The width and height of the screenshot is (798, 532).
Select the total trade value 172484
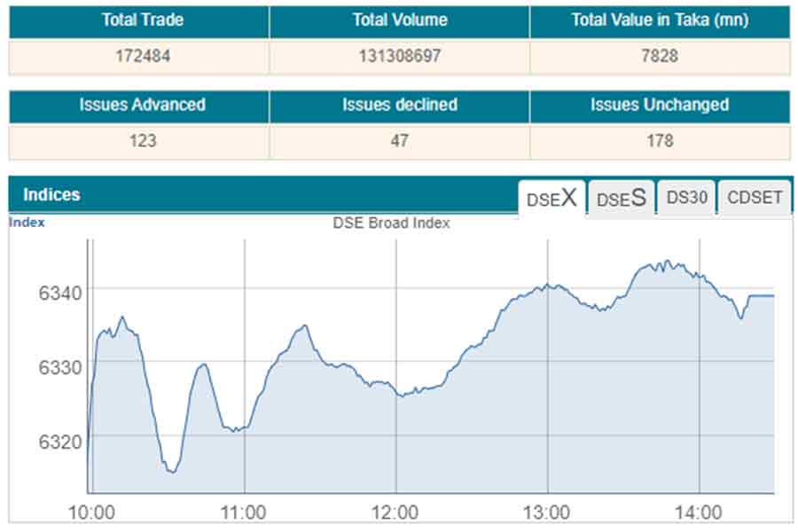pos(139,56)
